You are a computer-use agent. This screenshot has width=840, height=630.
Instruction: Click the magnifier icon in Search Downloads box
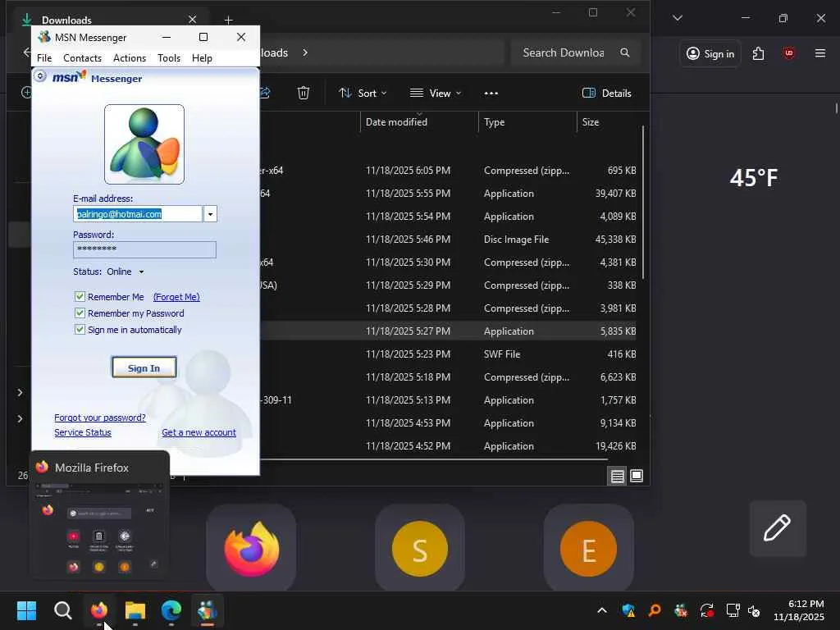(624, 52)
